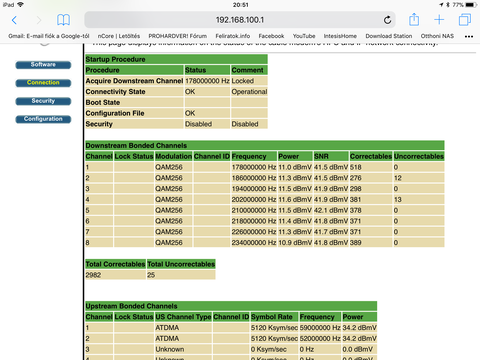
Task: Click the Total Correctables value 2982
Action: 115,275
